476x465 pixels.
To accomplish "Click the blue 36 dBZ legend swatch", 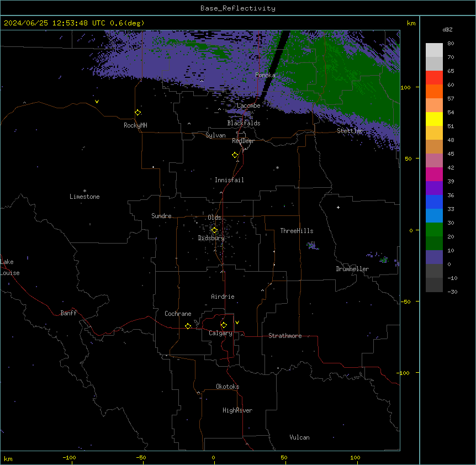I will click(434, 202).
